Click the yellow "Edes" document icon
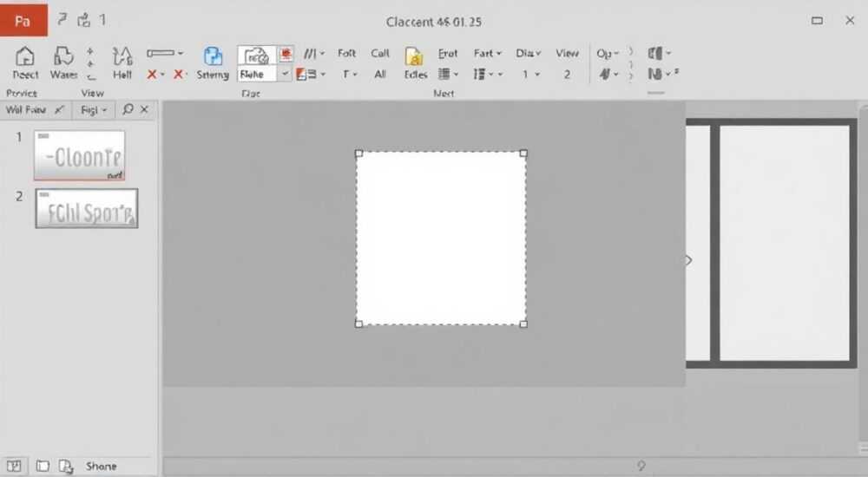The image size is (868, 477). click(x=414, y=56)
